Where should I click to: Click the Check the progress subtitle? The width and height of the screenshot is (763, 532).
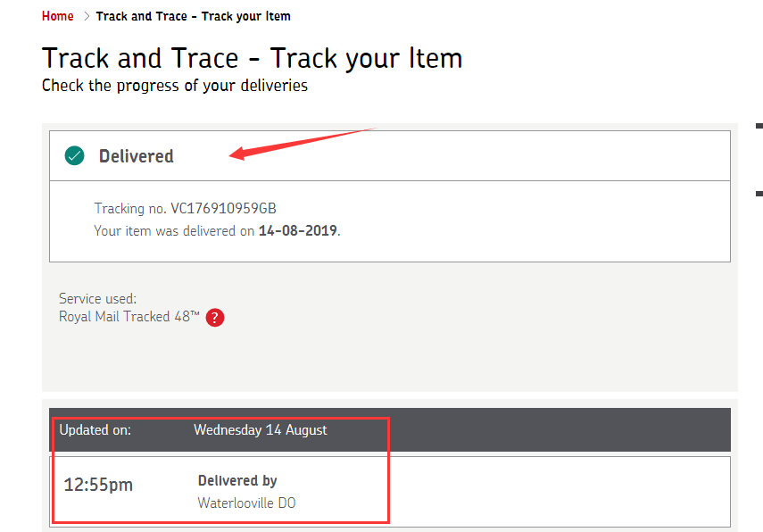pos(175,86)
